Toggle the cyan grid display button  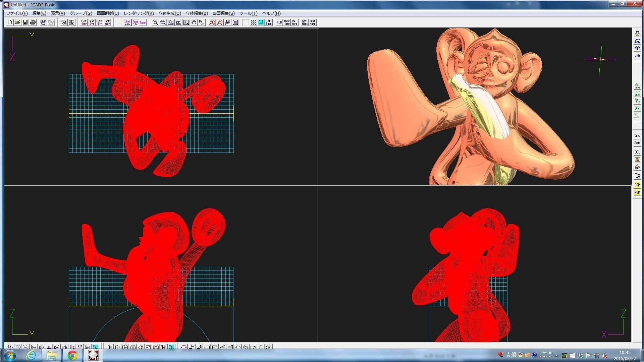pos(261,22)
